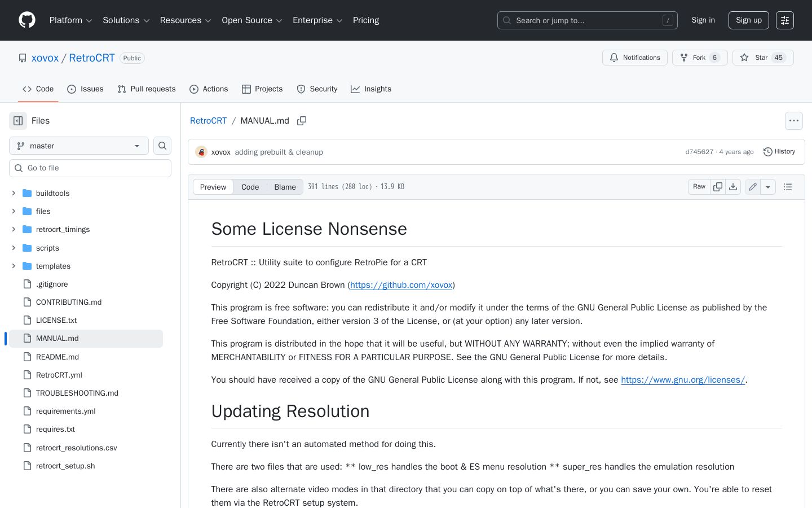Click the repository icon beside xovox
Image resolution: width=812 pixels, height=508 pixels.
tap(23, 58)
